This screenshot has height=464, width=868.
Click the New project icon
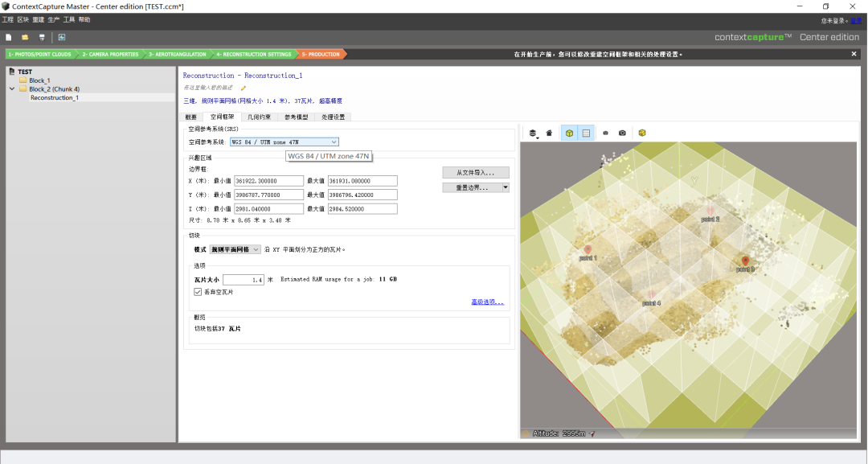coord(8,37)
